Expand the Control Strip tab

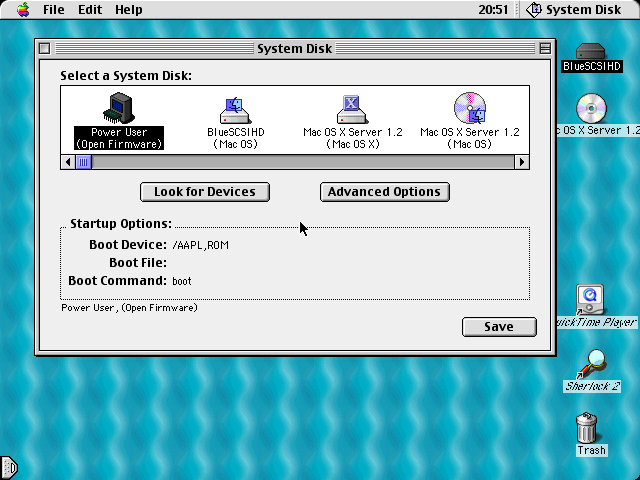9,467
